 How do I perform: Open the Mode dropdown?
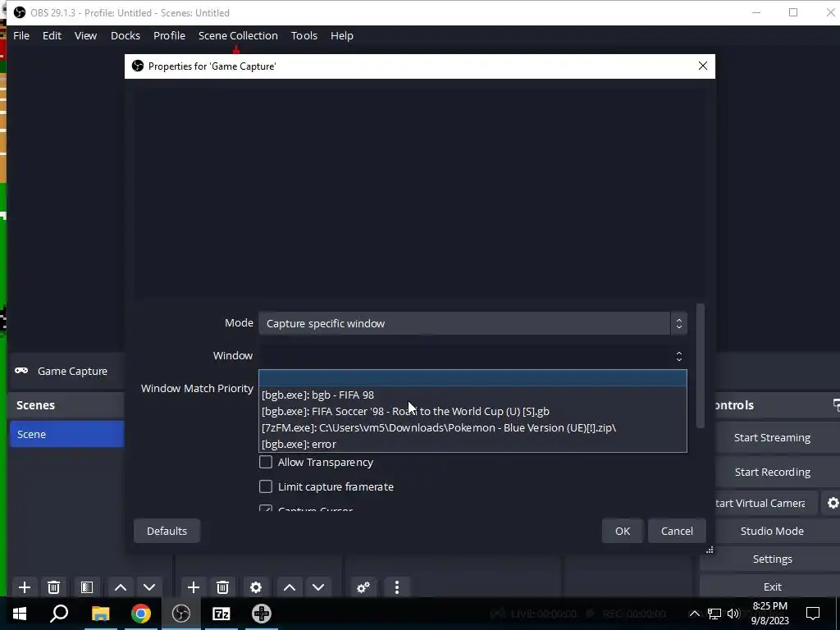[x=472, y=323]
